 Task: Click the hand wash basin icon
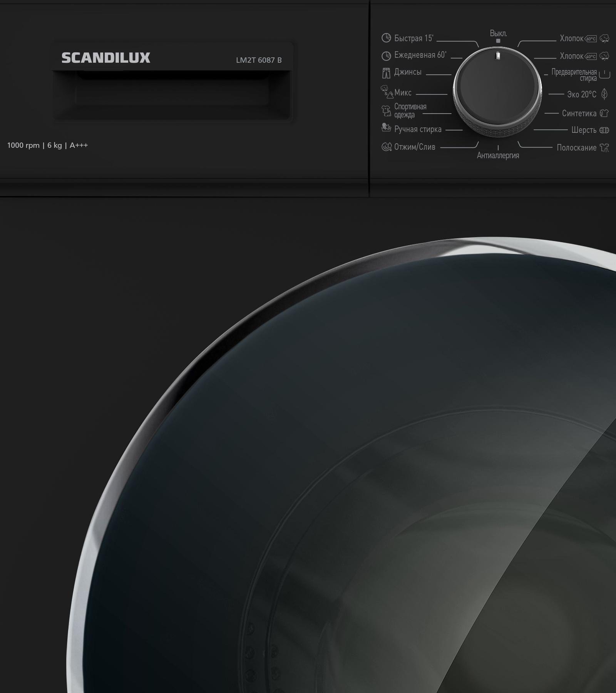[x=386, y=128]
